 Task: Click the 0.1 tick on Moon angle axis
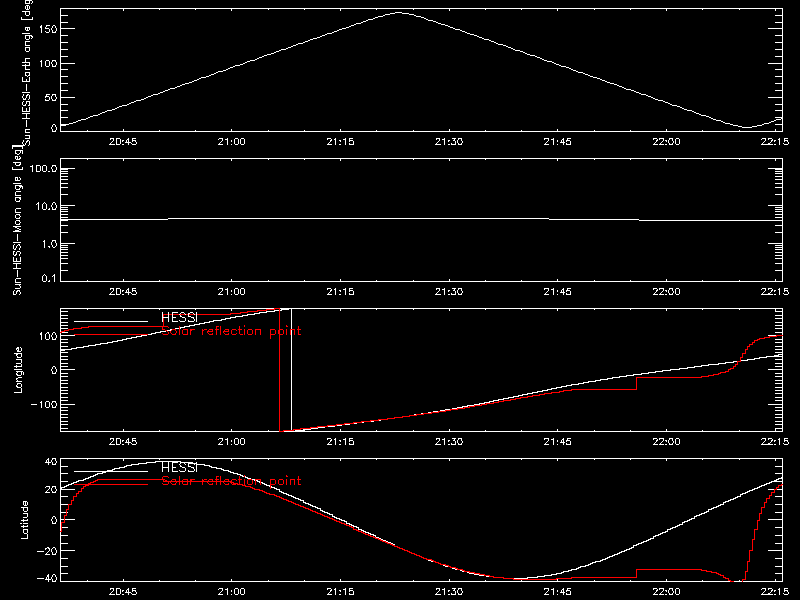49,278
